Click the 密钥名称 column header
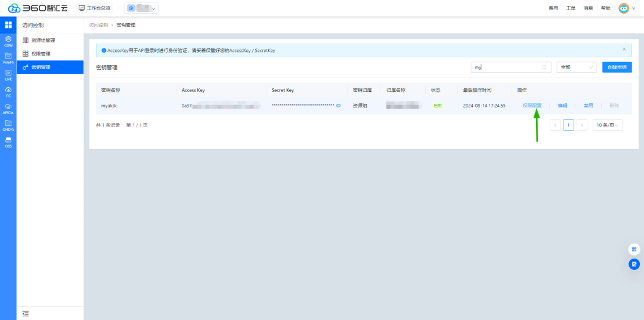 pyautogui.click(x=110, y=90)
